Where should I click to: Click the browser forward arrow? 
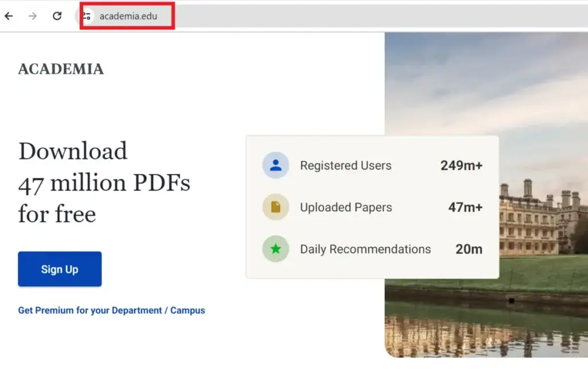pos(33,15)
